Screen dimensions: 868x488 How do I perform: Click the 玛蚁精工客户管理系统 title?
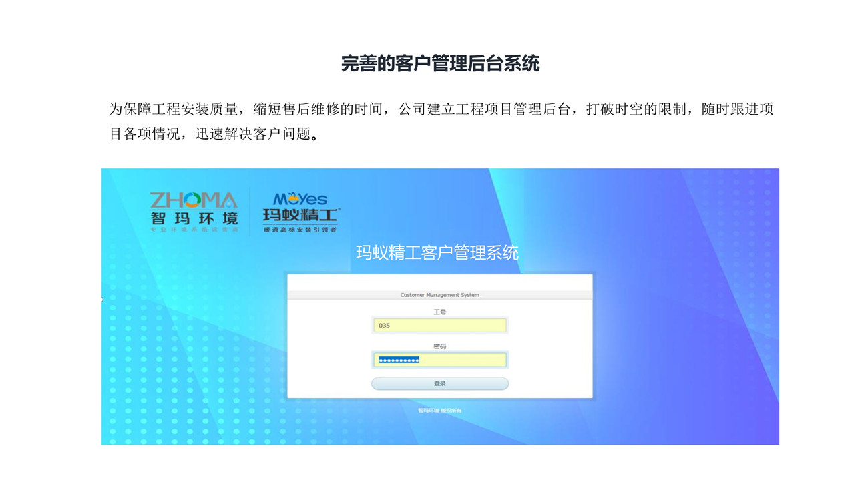(437, 253)
